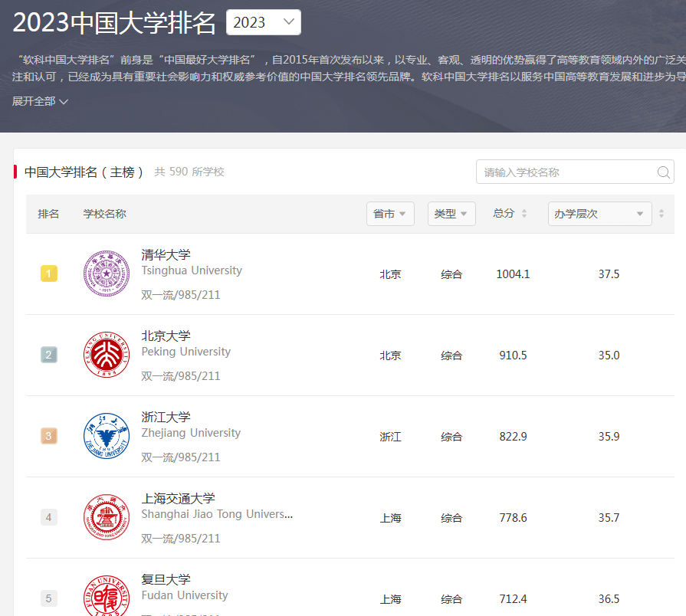Click the 35.0 value in Peking's row
This screenshot has width=686, height=616.
pos(609,355)
